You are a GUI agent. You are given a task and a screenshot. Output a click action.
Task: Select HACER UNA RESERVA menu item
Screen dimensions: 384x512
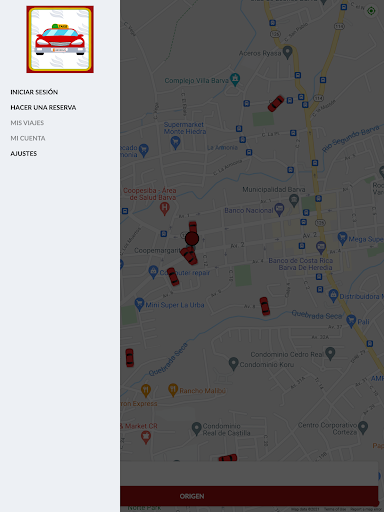point(43,107)
